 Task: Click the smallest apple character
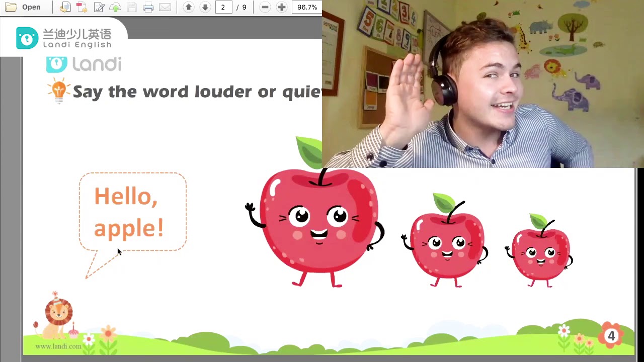(539, 251)
